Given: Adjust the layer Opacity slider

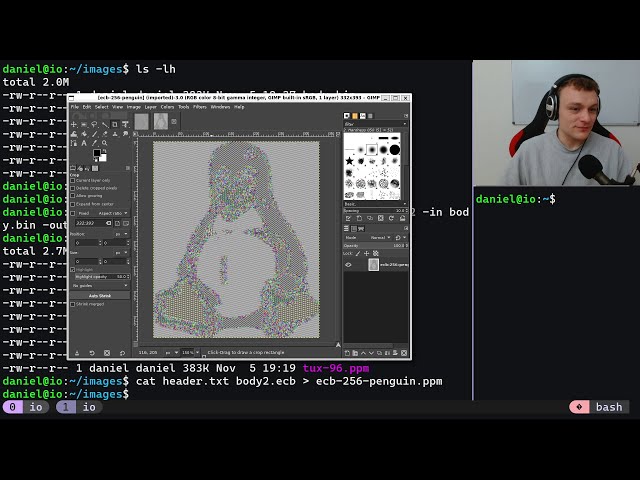Looking at the screenshot, I should [x=376, y=245].
